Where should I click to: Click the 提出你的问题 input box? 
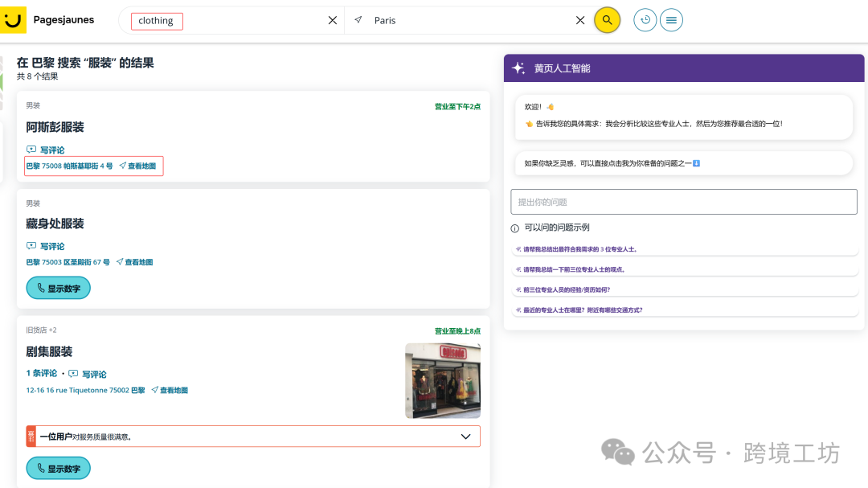684,201
